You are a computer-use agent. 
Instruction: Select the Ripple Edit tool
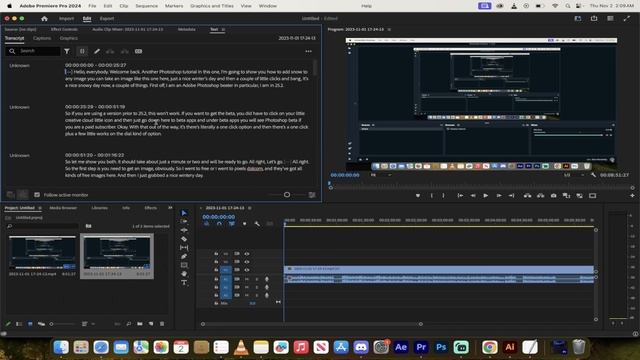[x=184, y=230]
